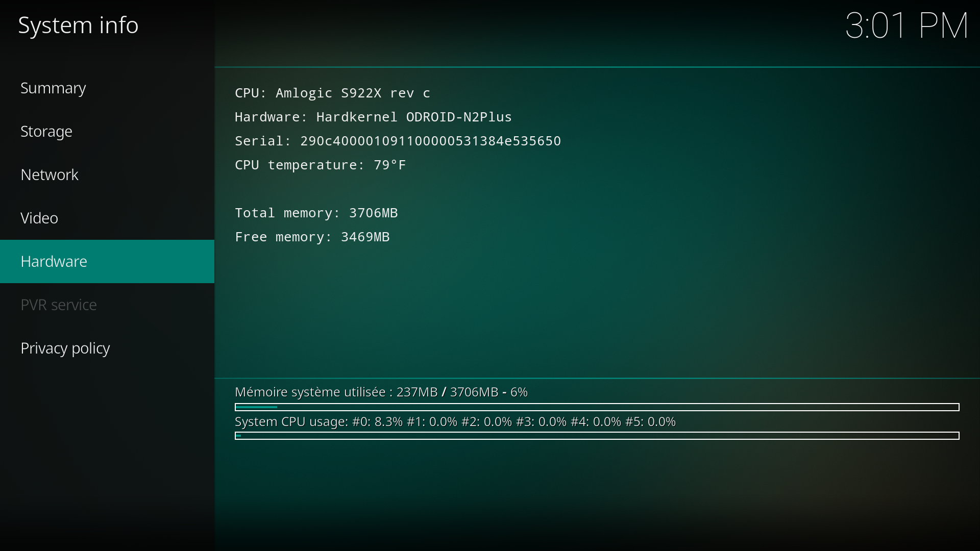Switch to the Network info page
This screenshot has width=980, height=551.
click(x=107, y=175)
